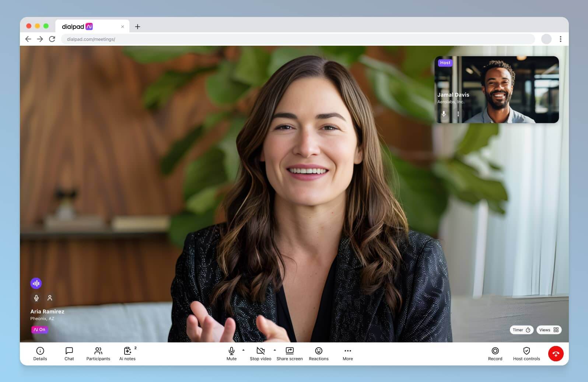The height and width of the screenshot is (382, 588).
Task: Mute the microphone in the toolbar
Action: 231,353
